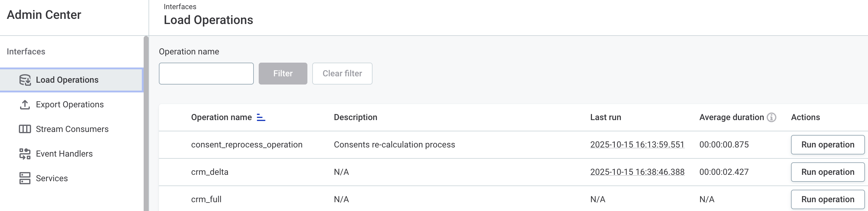
Task: Click the Load Operations database icon
Action: 25,80
